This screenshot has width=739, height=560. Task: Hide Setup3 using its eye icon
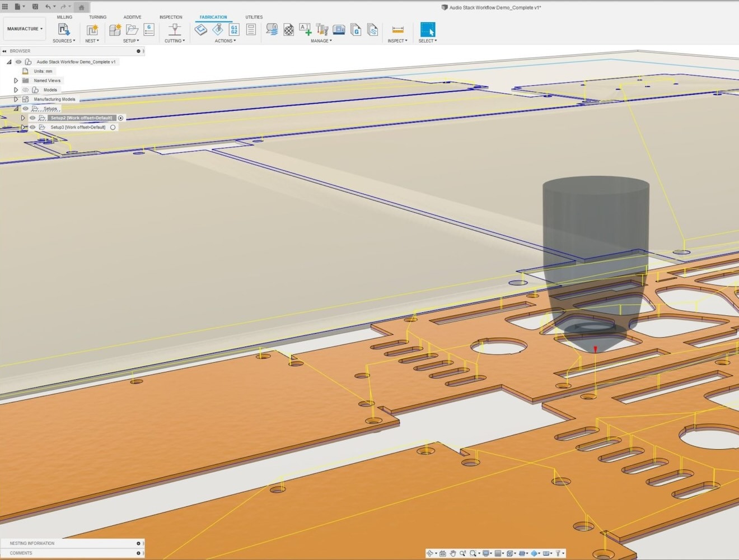click(32, 127)
